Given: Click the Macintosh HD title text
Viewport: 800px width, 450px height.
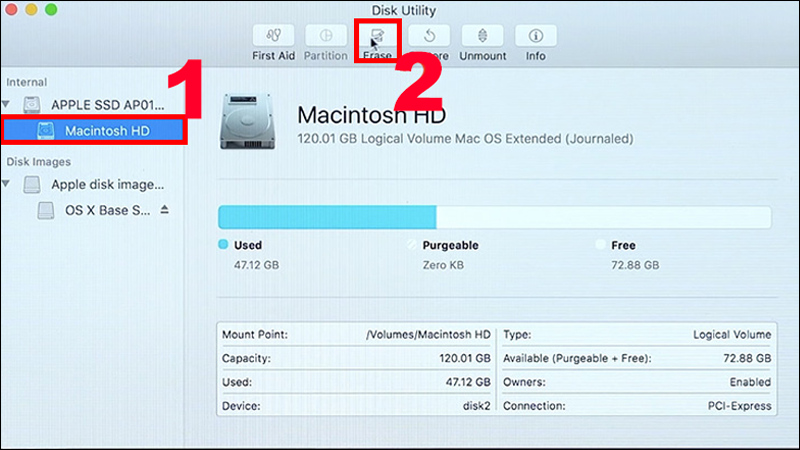Looking at the screenshot, I should (x=371, y=115).
